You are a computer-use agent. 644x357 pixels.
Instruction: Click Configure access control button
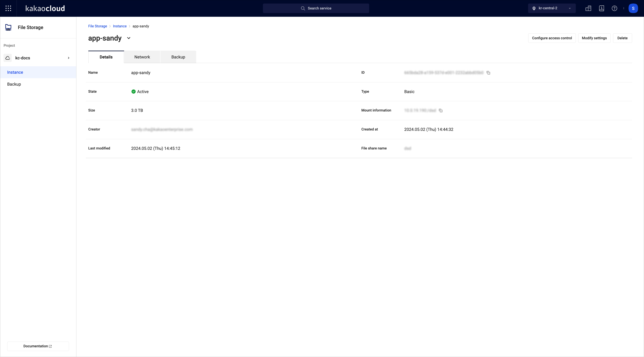(x=552, y=38)
